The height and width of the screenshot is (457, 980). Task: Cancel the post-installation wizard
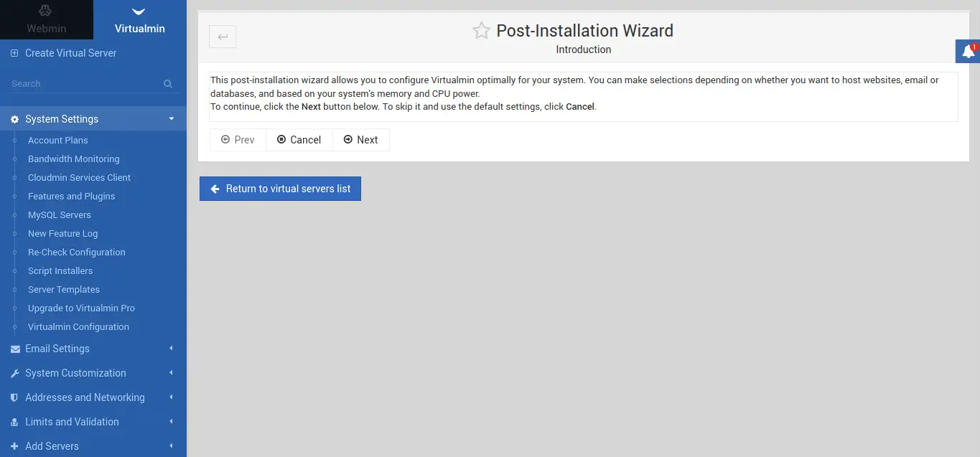[x=299, y=140]
